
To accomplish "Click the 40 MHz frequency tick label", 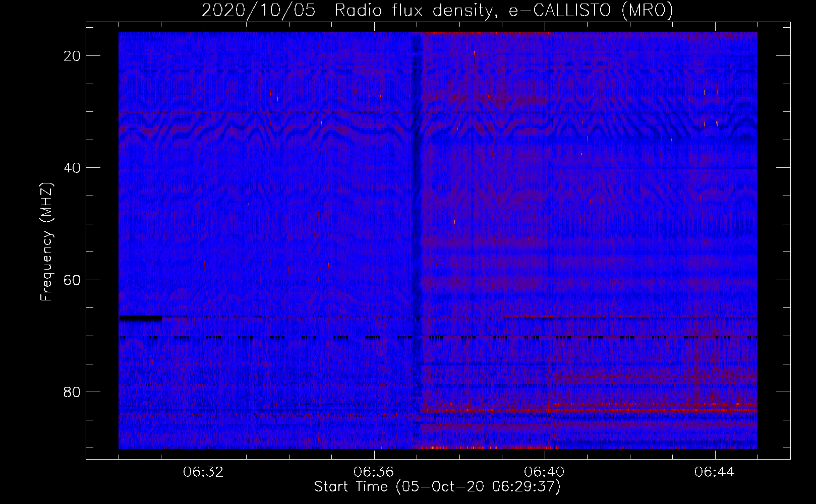I will tap(73, 168).
